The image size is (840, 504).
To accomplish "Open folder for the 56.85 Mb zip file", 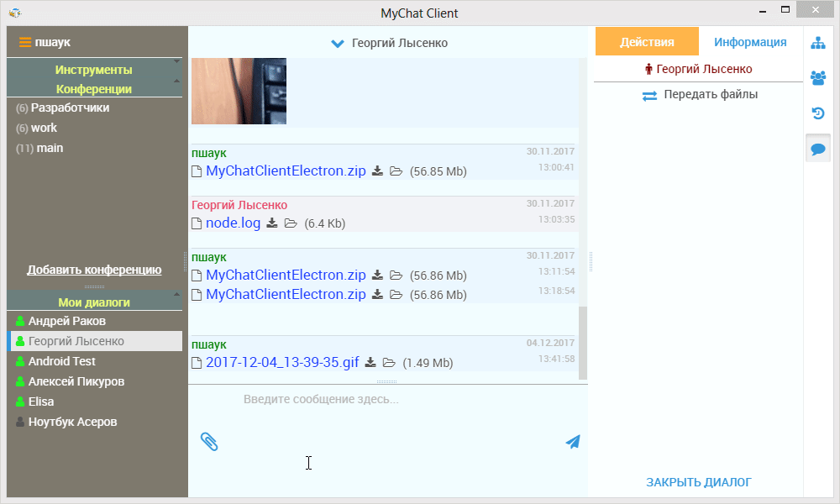I will [396, 171].
